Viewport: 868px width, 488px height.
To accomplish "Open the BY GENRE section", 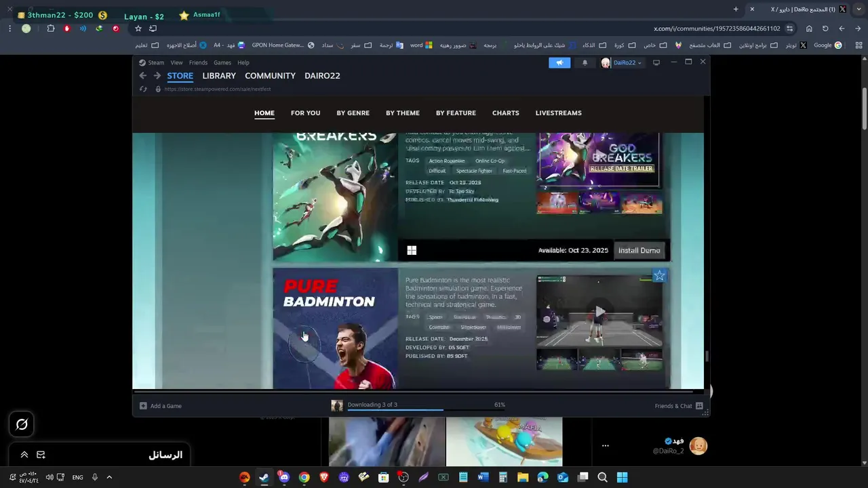I will (x=353, y=113).
